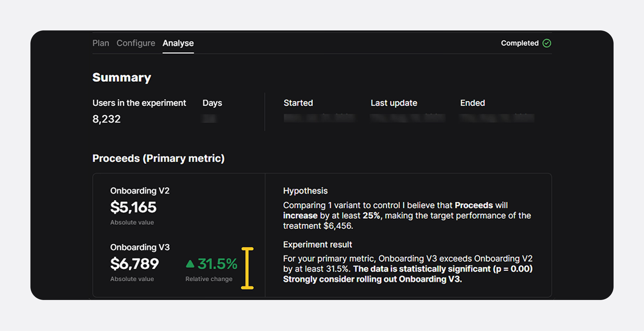Switch to the Plan tab
The image size is (644, 331).
coord(101,43)
